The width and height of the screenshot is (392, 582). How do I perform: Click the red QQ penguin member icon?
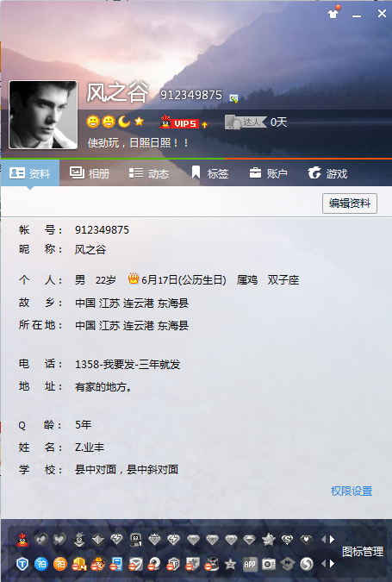[x=22, y=539]
